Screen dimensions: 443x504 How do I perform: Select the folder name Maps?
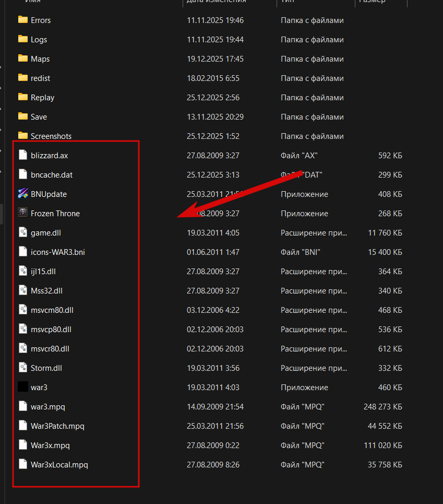(40, 59)
